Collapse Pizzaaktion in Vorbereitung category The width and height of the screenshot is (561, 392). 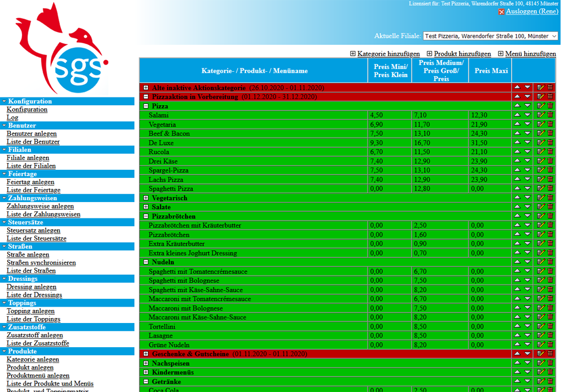(146, 96)
